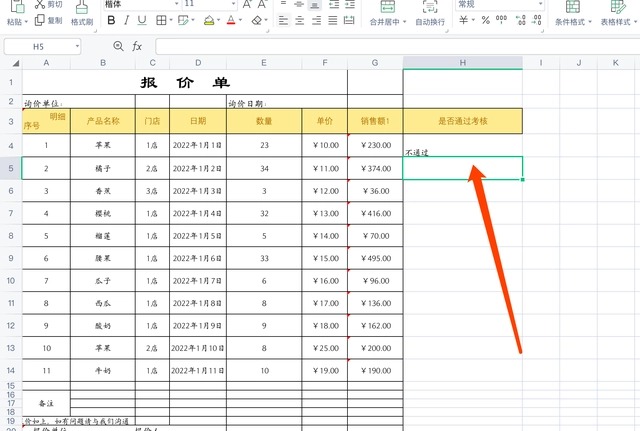
Task: Expand the Merge and Center dropdown arrow
Action: click(x=404, y=22)
